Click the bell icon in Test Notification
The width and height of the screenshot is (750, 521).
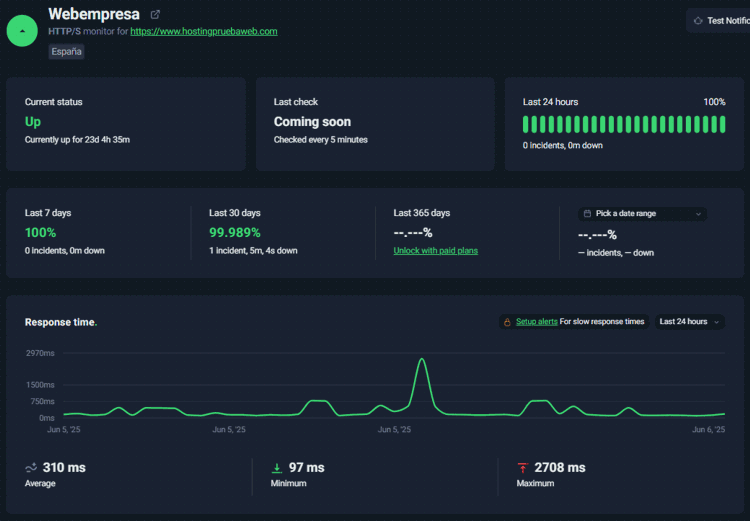(x=698, y=21)
